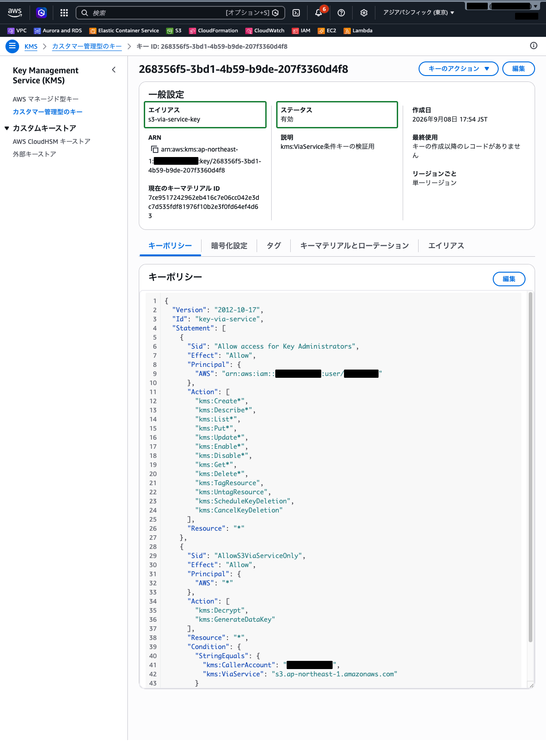This screenshot has height=756, width=546.
Task: Open the help question mark icon
Action: tap(341, 13)
